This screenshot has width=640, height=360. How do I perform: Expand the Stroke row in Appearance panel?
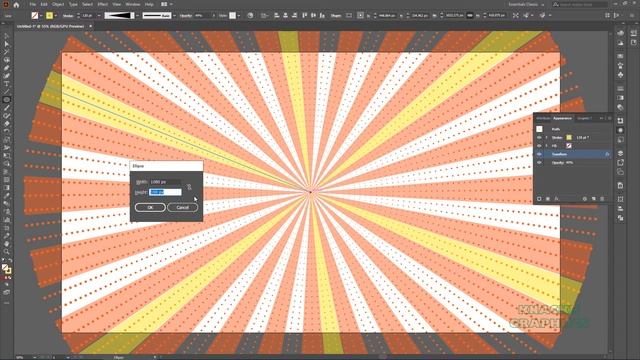[x=547, y=138]
